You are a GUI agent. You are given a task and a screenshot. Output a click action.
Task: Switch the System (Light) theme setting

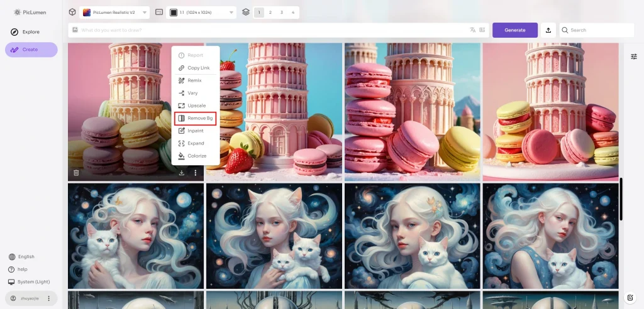tap(29, 282)
